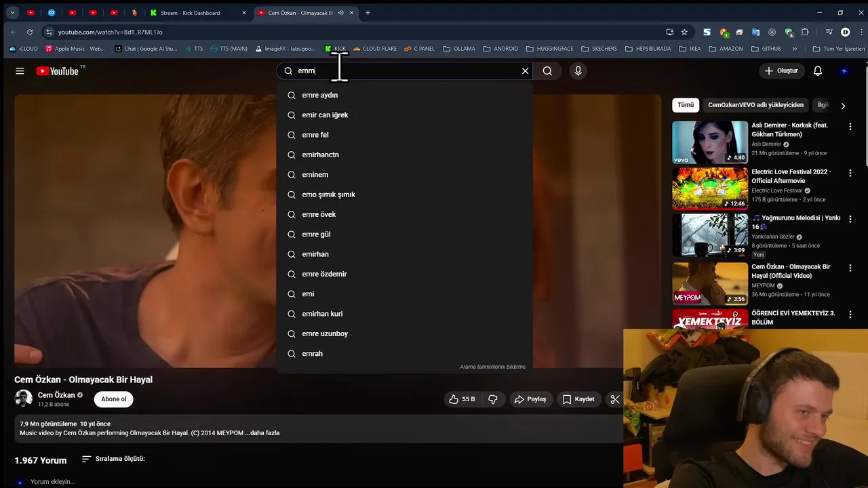Pick the suggestion "emre fel"
868x488 pixels.
pos(404,135)
